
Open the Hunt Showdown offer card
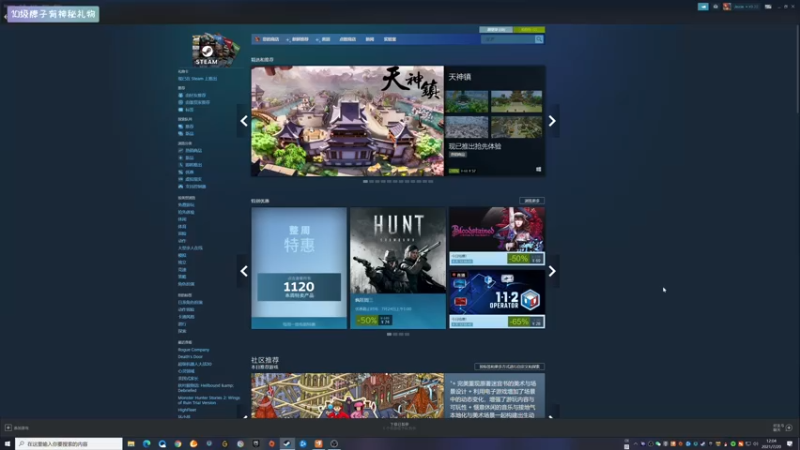(398, 268)
